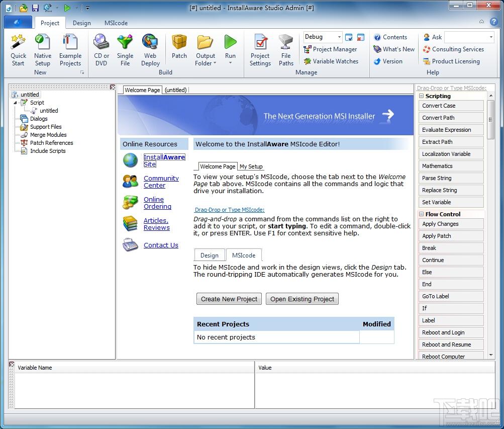Select Dialogs in the project tree
Screen dimensions: 504x429
[x=39, y=119]
